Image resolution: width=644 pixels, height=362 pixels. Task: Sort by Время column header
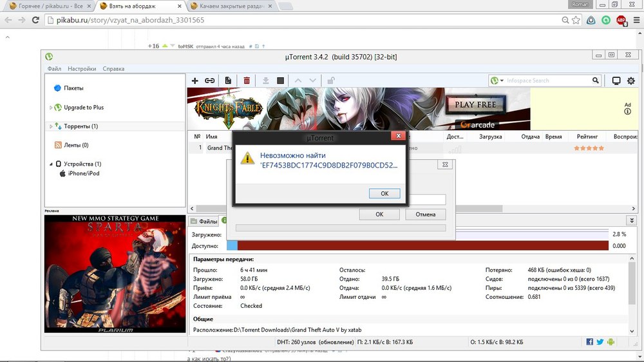(x=553, y=137)
